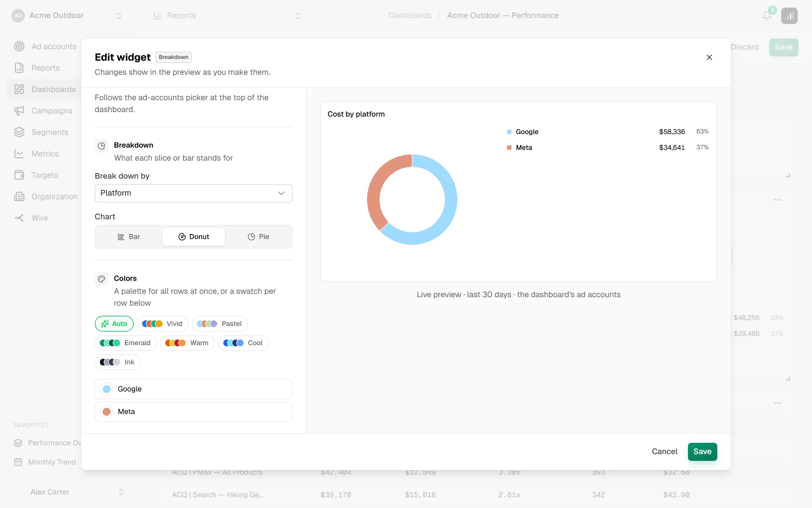The width and height of the screenshot is (812, 508).
Task: Choose the Pastel color palette
Action: click(219, 323)
